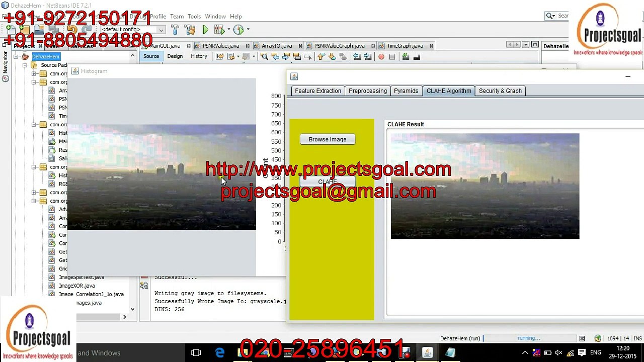Select ImageXOR.java in the project tree
The height and width of the screenshot is (362, 644).
point(76,286)
